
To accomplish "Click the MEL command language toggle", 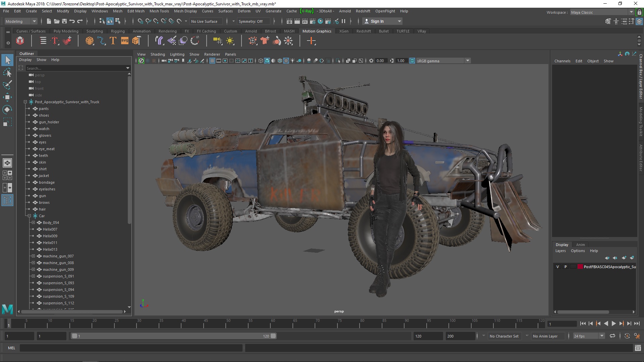I will tap(12, 348).
